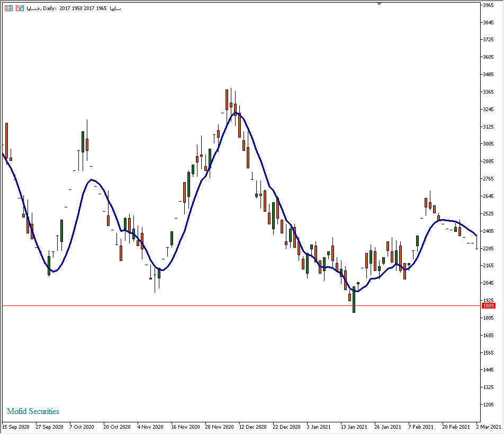The width and height of the screenshot is (504, 434).
Task: Select the horizontal line at 1889 level
Action: (x=212, y=306)
